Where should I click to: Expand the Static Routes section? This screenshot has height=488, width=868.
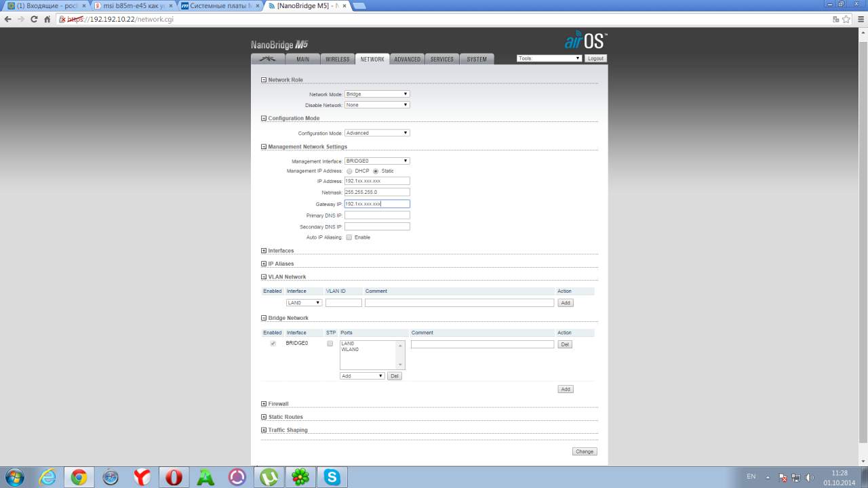click(x=264, y=417)
